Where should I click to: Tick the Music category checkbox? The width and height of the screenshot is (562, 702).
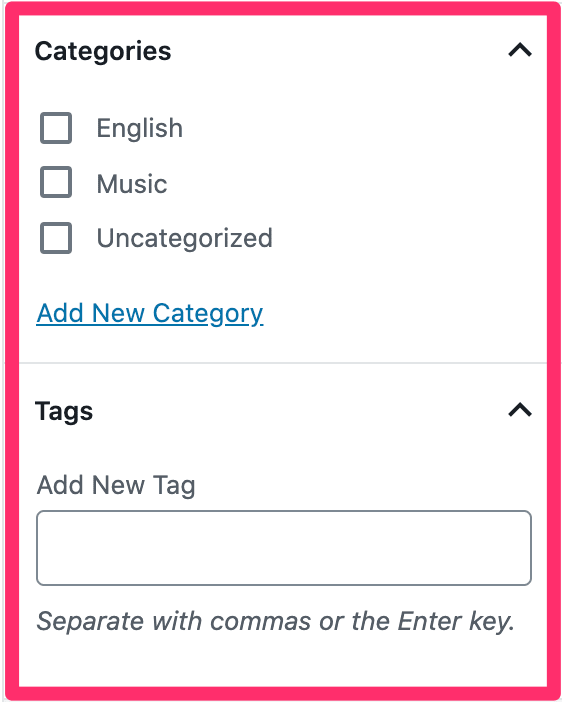pos(56,182)
